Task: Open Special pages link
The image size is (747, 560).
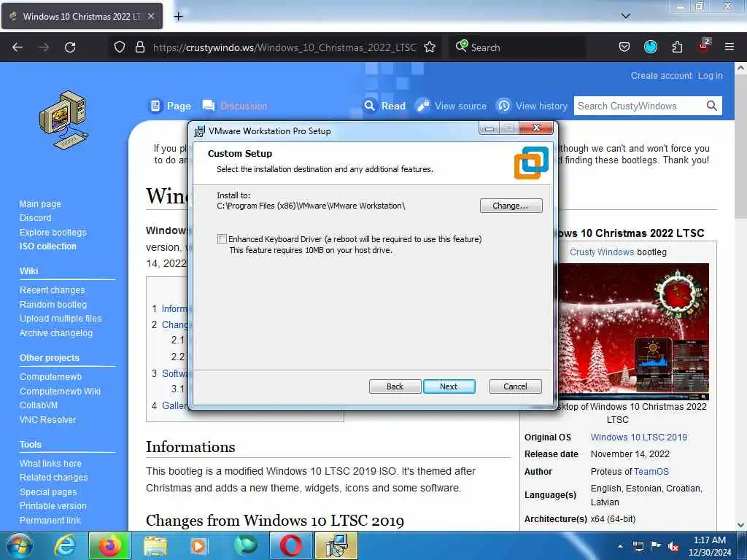Action: pyautogui.click(x=48, y=492)
